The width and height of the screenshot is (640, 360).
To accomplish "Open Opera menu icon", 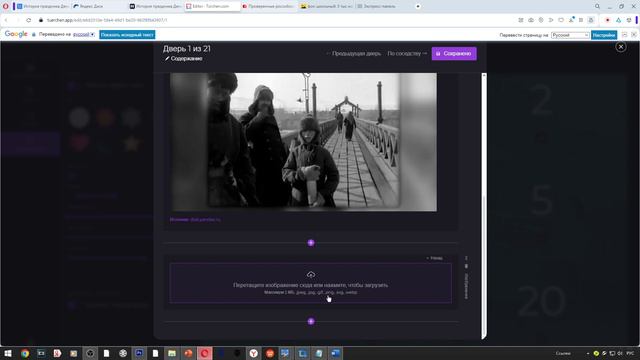I will tap(6, 6).
